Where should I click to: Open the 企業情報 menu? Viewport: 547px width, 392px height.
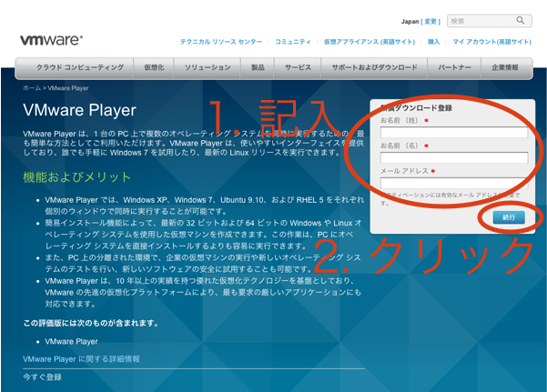click(x=505, y=67)
